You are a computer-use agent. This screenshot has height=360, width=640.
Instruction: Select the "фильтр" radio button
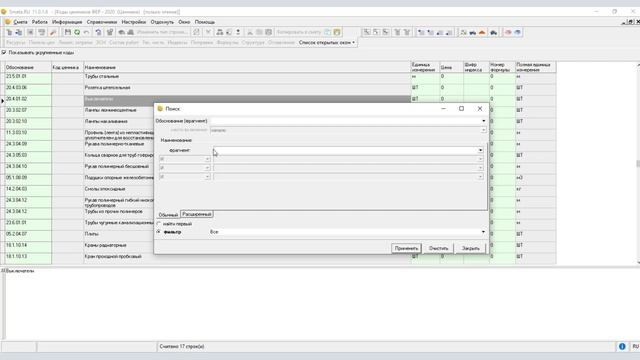159,232
